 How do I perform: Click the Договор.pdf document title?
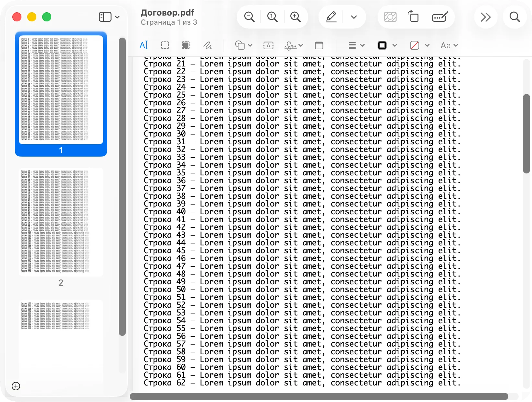pyautogui.click(x=167, y=13)
